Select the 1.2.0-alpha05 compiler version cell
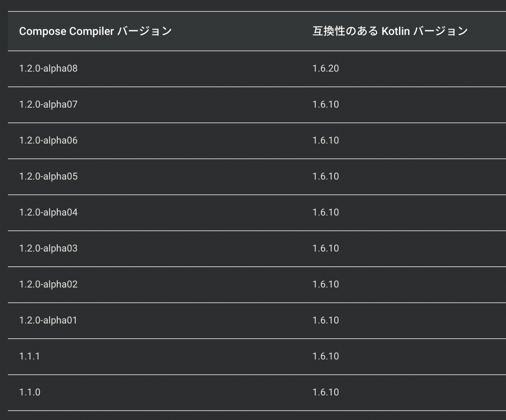 click(x=48, y=176)
